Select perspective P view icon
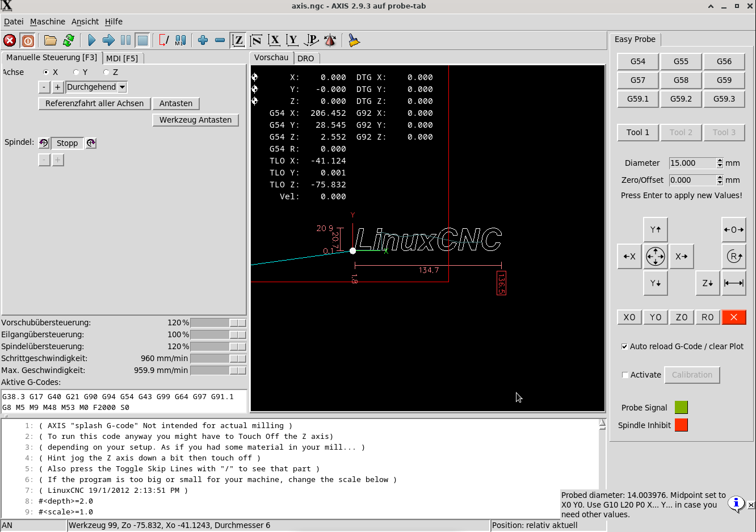Viewport: 756px width, 532px height. pyautogui.click(x=311, y=40)
